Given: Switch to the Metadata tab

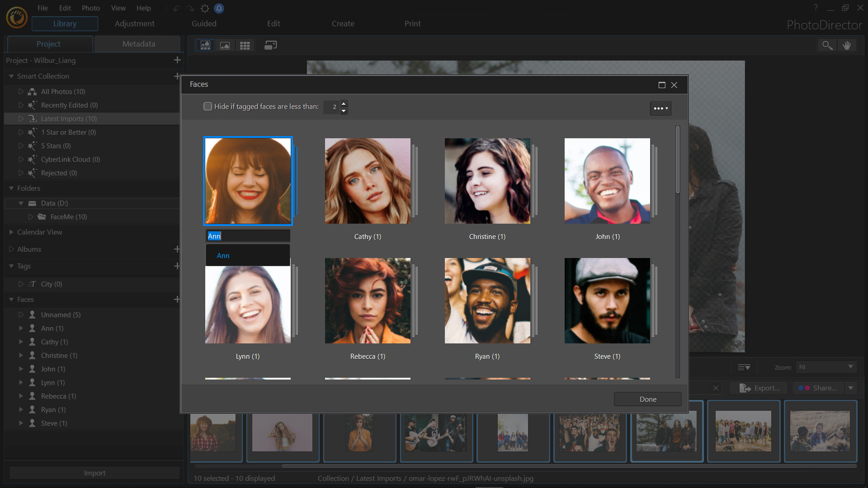Looking at the screenshot, I should click(138, 44).
